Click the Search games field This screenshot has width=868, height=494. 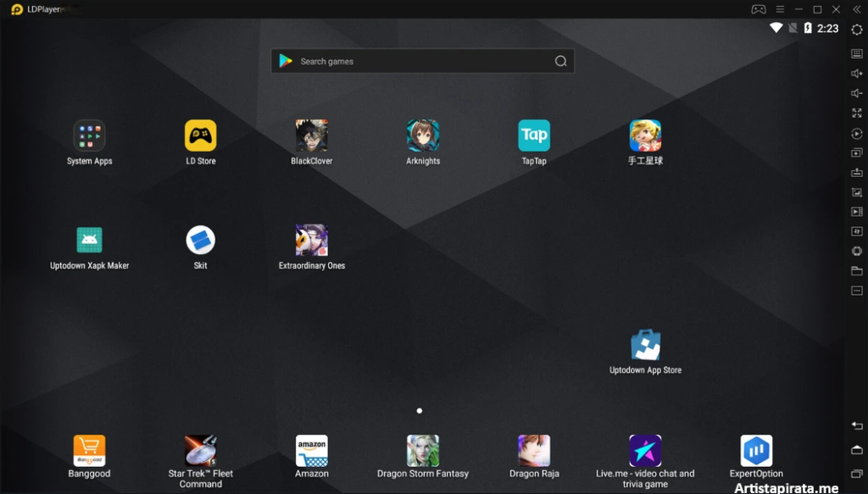point(421,60)
